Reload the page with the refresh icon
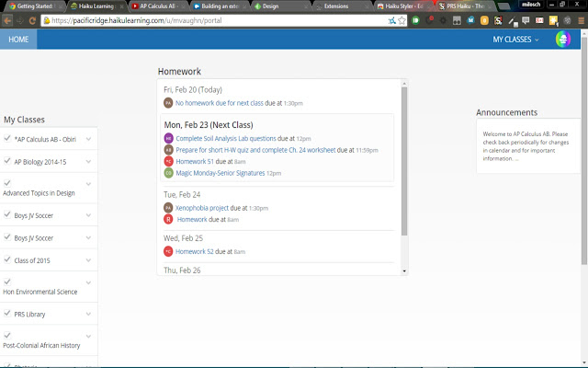The image size is (588, 368). 32,20
